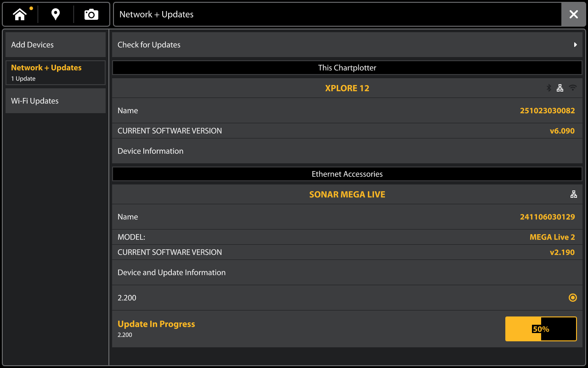Click the 50% update progress bar
Screen dimensions: 588x368
tap(541, 329)
